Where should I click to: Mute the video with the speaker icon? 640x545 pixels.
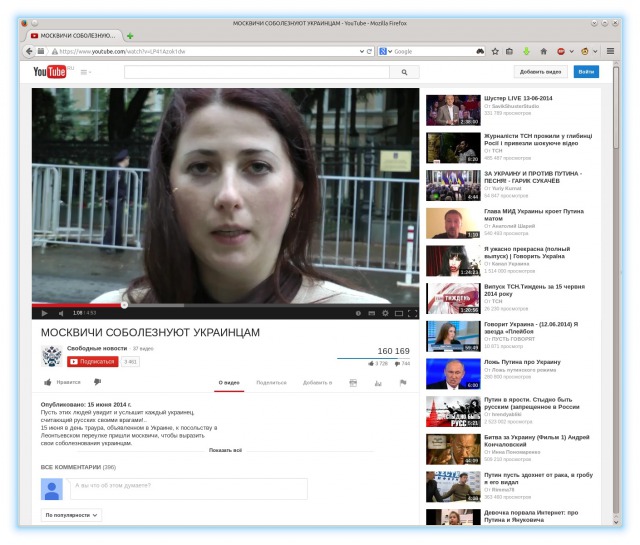pyautogui.click(x=60, y=312)
